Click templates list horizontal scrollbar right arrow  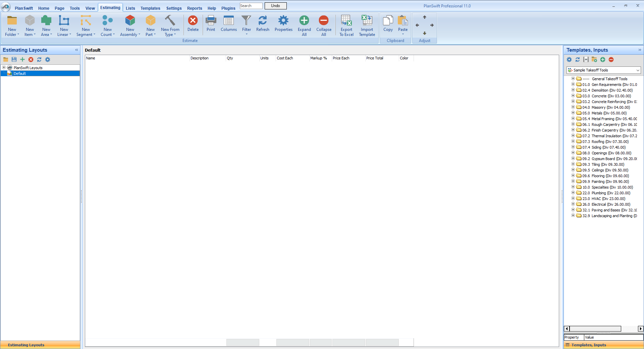click(x=641, y=329)
